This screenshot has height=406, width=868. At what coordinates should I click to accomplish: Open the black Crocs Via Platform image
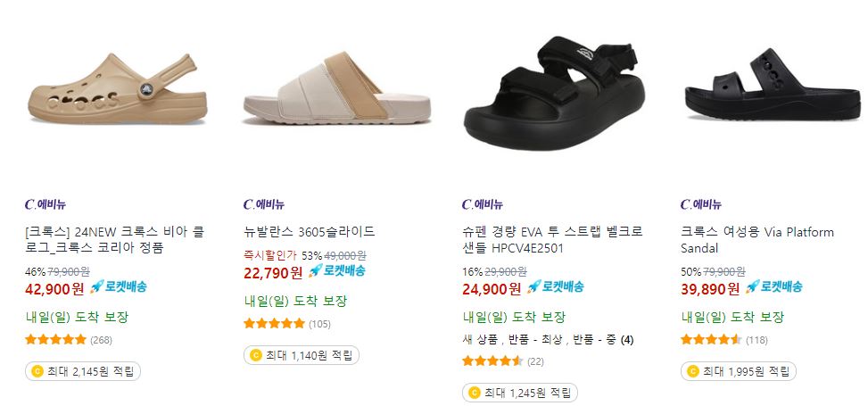point(773,84)
